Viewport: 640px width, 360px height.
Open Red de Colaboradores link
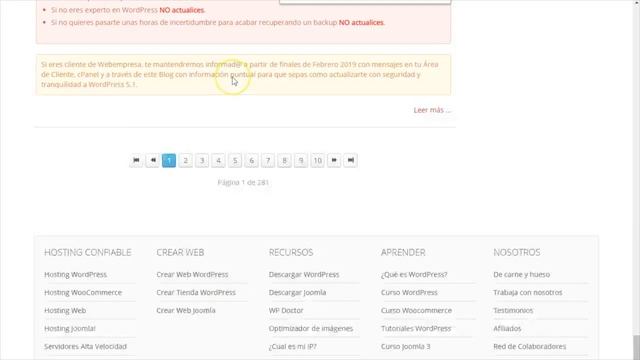pos(530,346)
